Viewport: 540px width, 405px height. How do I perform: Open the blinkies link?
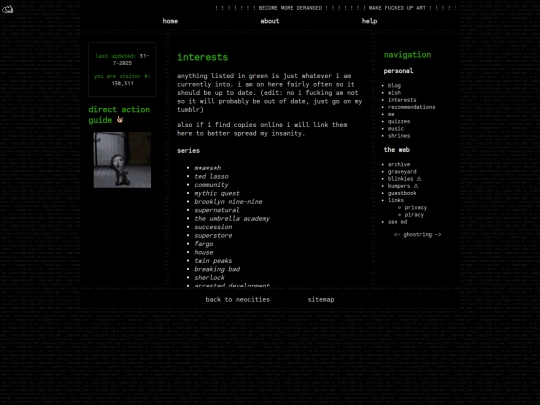coord(400,179)
